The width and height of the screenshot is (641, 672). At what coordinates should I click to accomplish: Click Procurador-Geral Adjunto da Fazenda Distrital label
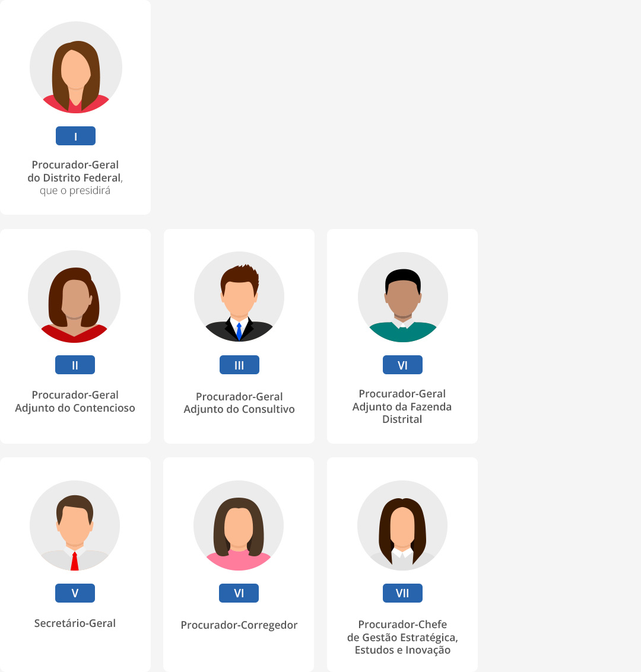tap(402, 406)
